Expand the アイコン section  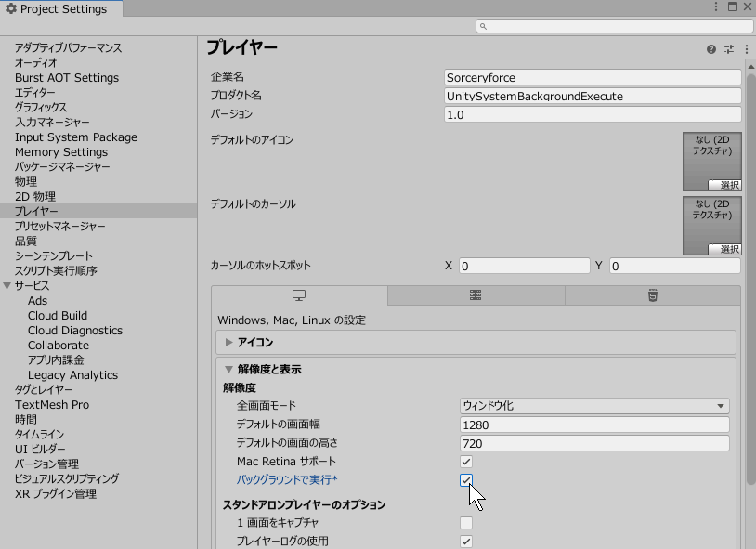[229, 342]
